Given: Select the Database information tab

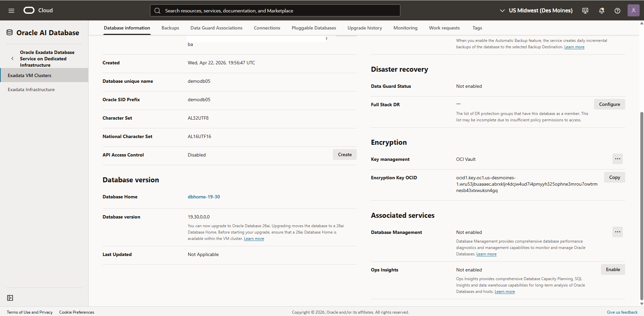Looking at the screenshot, I should click(x=127, y=28).
